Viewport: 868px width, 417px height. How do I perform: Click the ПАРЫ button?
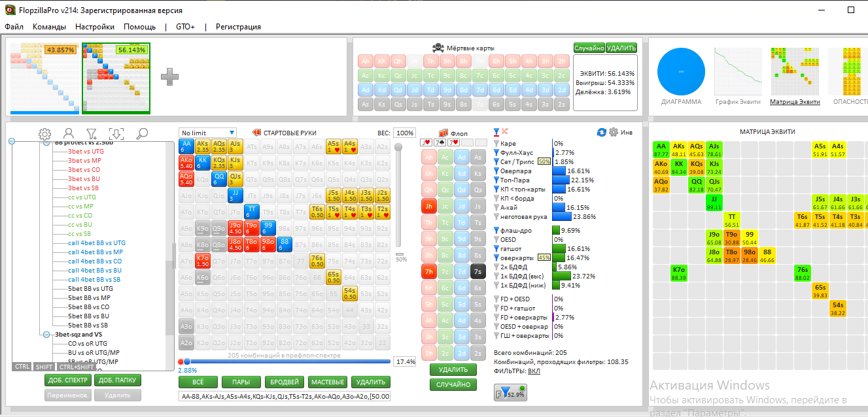241,382
